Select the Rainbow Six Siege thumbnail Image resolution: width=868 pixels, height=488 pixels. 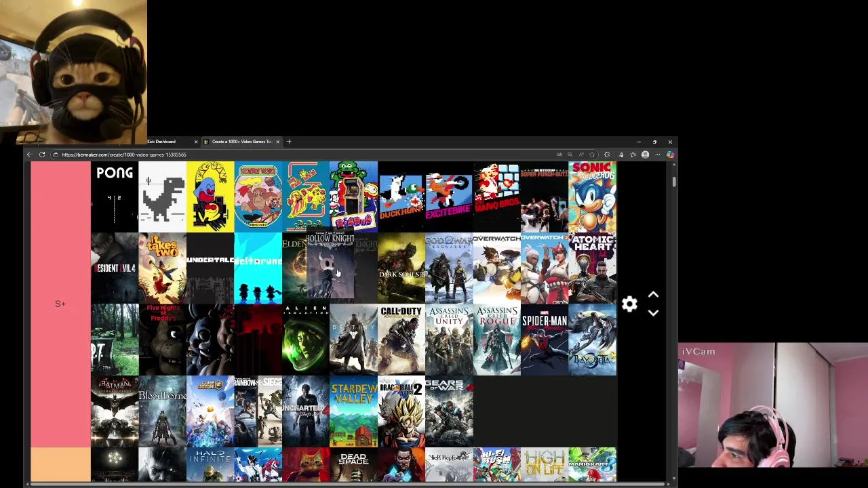(258, 411)
